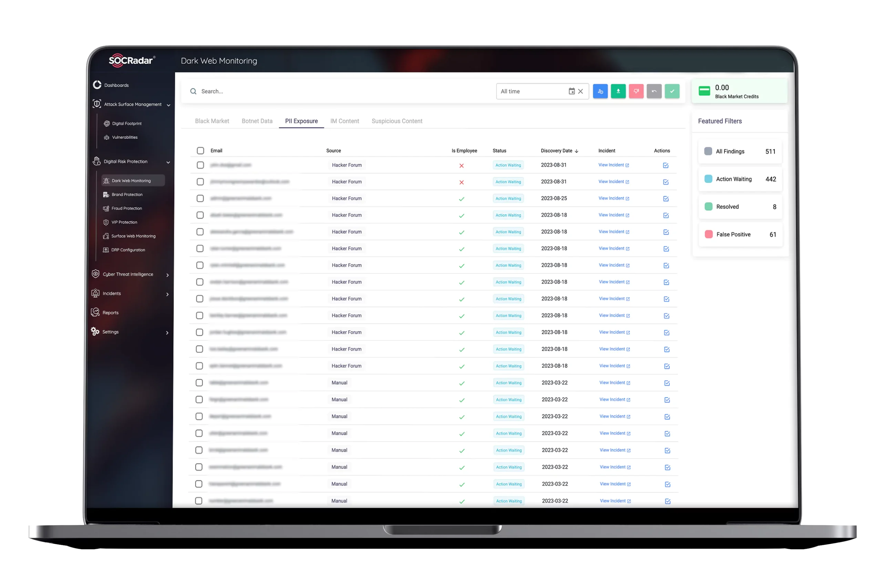Click the action checkbox icon on first row
Viewport: 882px width, 588px height.
(666, 165)
